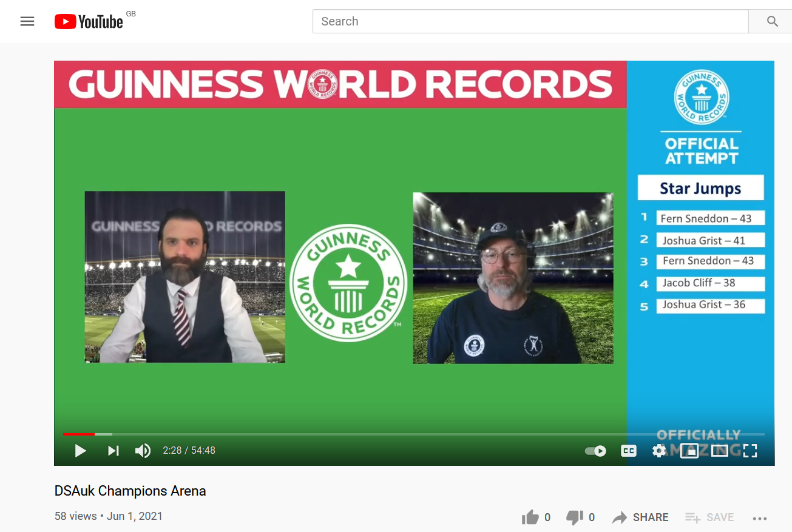Dislike the video with thumbs down
The height and width of the screenshot is (532, 792).
[x=574, y=517]
